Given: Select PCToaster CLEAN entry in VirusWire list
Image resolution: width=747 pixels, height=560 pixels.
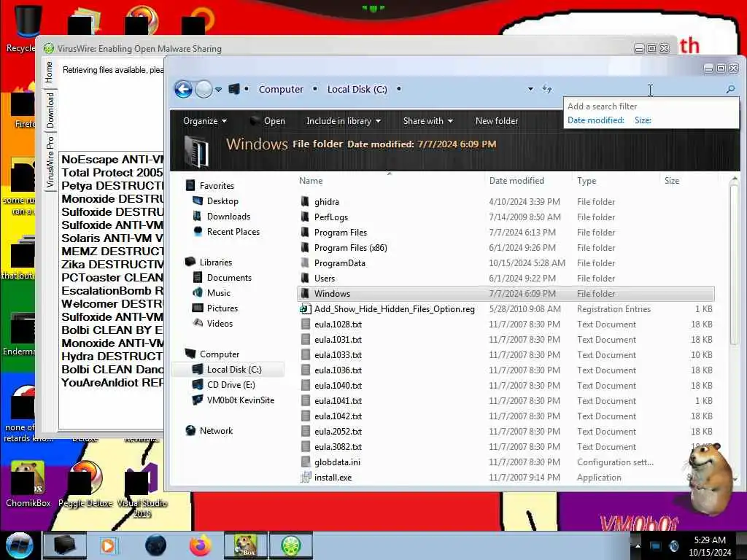Looking at the screenshot, I should click(112, 278).
